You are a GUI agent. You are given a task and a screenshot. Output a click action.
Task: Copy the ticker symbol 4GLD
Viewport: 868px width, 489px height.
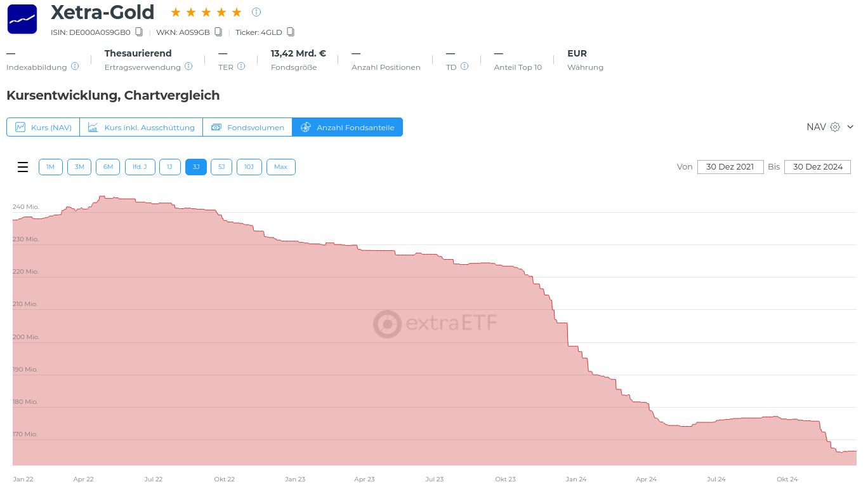pyautogui.click(x=291, y=32)
